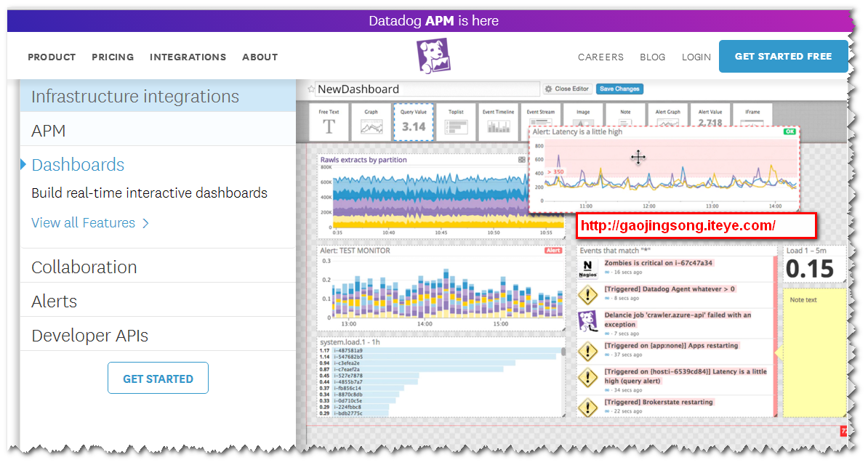Viewport: 868px width, 465px height.
Task: Select the Toplist widget tile
Action: (456, 122)
